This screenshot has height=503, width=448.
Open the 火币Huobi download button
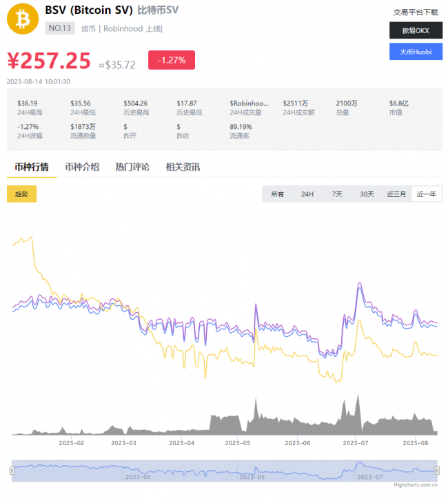[x=416, y=52]
